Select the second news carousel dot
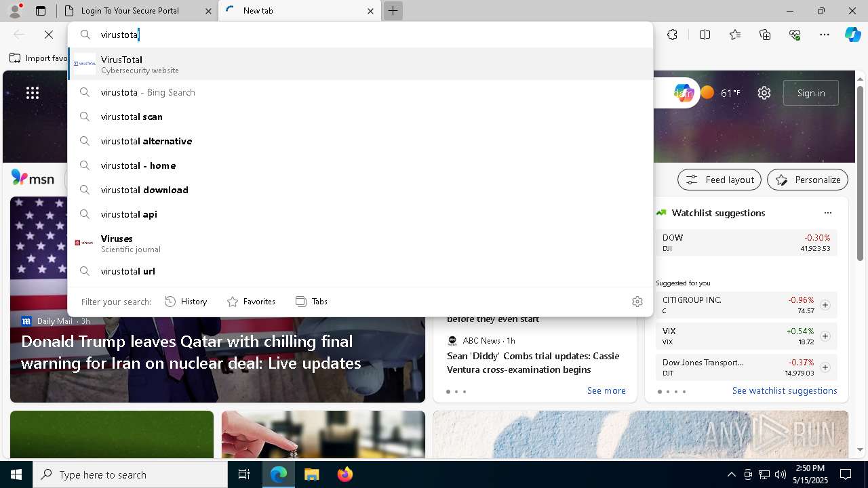The height and width of the screenshot is (488, 868). coord(456,392)
